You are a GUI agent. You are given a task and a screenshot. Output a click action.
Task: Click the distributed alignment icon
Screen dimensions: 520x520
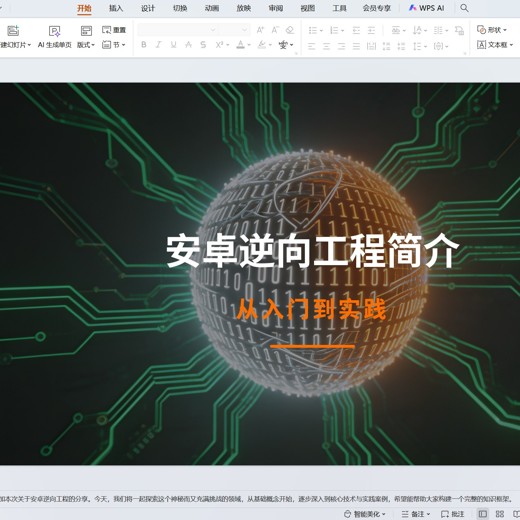pos(371,46)
